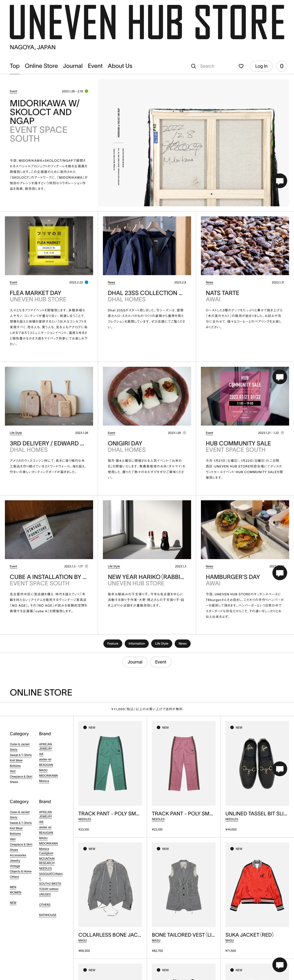Select blue status dot on Flea Market Day
Image resolution: width=294 pixels, height=980 pixels.
[x=86, y=282]
